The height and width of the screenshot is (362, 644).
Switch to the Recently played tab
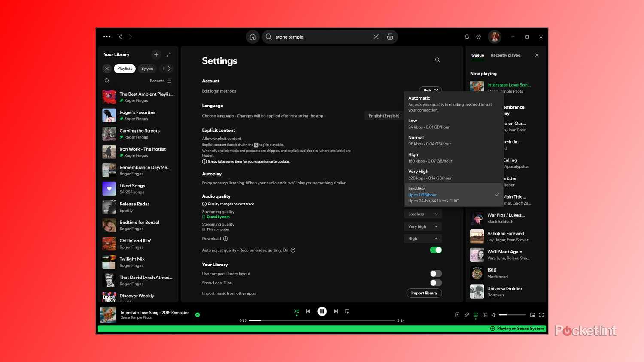click(505, 55)
